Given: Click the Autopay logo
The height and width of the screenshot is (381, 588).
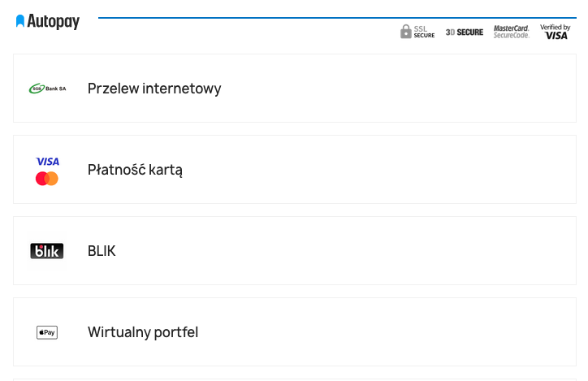Looking at the screenshot, I should (48, 21).
